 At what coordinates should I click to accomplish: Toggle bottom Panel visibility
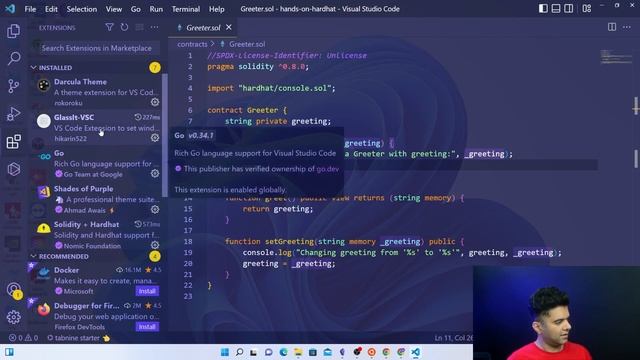pyautogui.click(x=556, y=9)
